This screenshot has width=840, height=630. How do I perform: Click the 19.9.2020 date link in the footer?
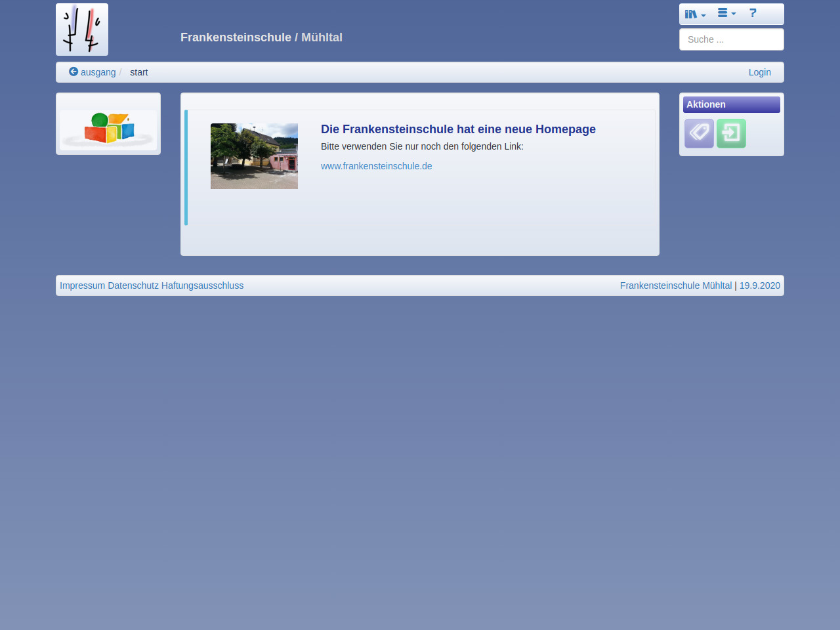point(759,285)
